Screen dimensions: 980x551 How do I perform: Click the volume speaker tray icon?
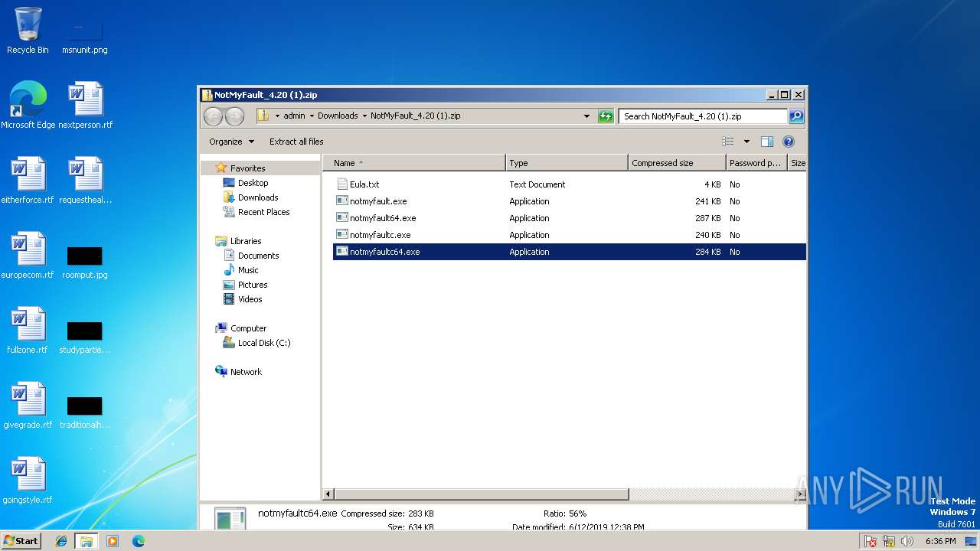point(907,541)
